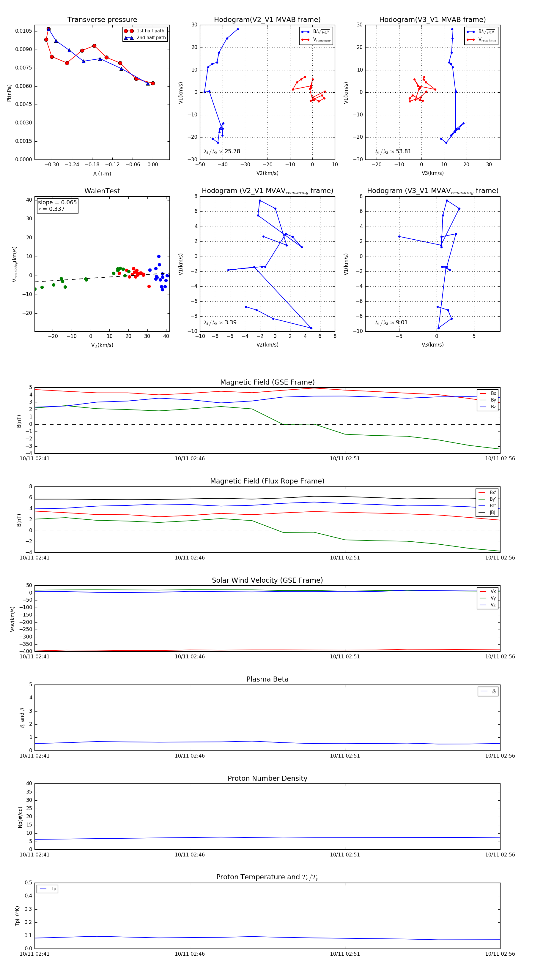Click the 'Solar Wind Velocity (GSE Frame)' title

(x=267, y=580)
